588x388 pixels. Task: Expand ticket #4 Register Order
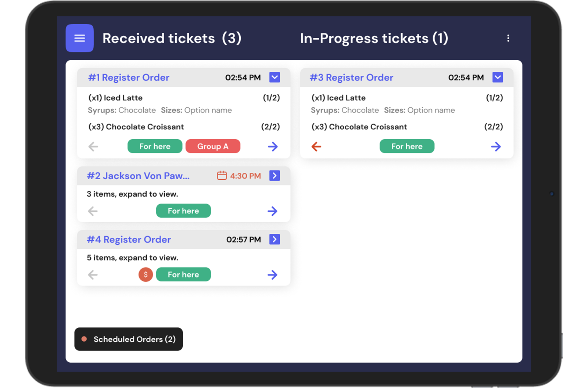coord(275,239)
